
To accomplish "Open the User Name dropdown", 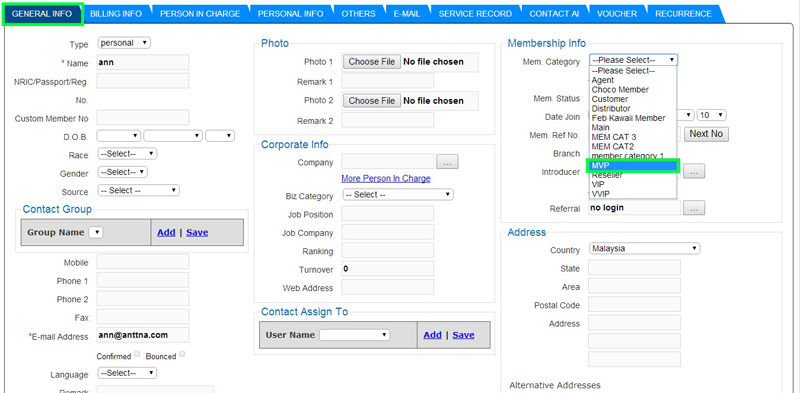I will coord(355,335).
